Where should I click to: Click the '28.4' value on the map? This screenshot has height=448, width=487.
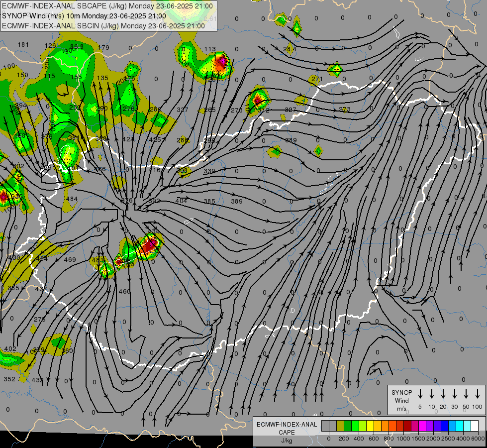[290, 49]
